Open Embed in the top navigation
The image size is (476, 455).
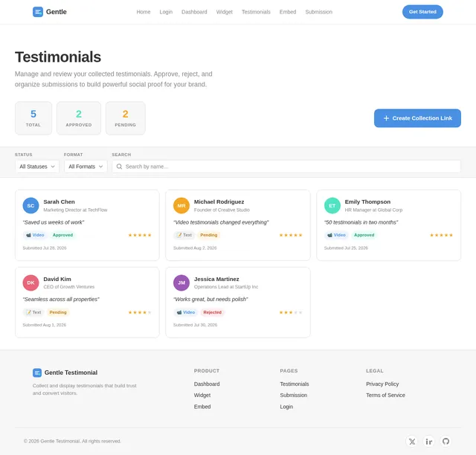(288, 12)
